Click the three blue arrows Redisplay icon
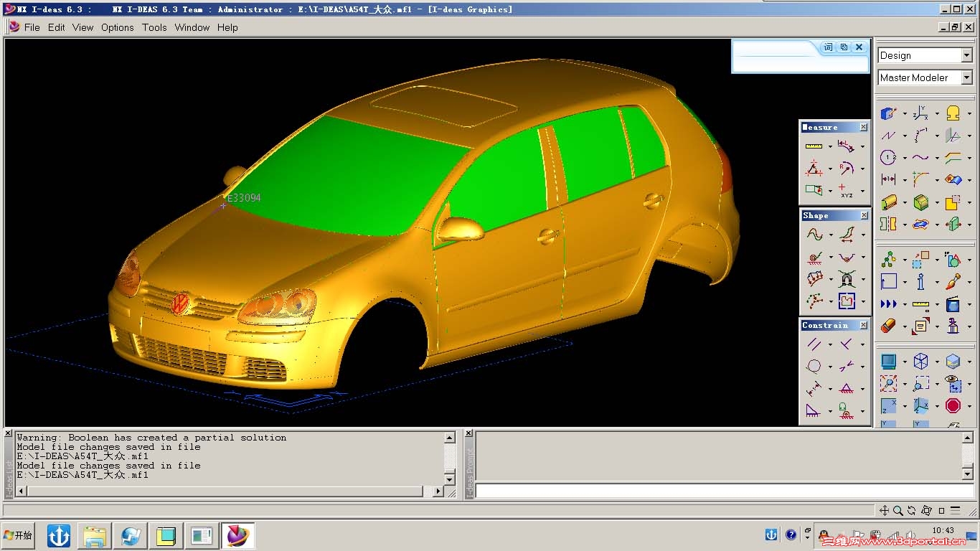 coord(889,304)
